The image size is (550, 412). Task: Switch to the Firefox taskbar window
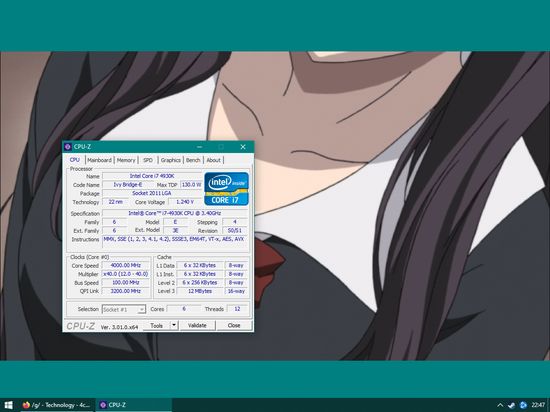pyautogui.click(x=56, y=405)
